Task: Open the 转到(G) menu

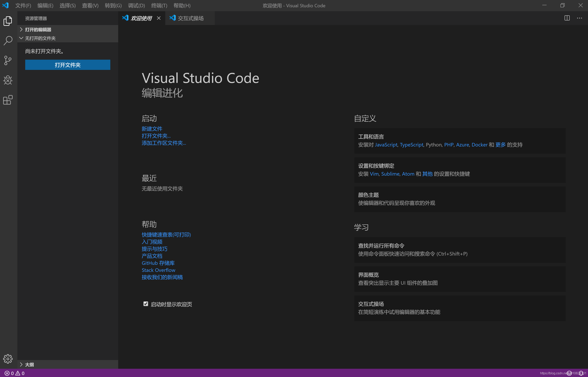Action: [x=113, y=5]
